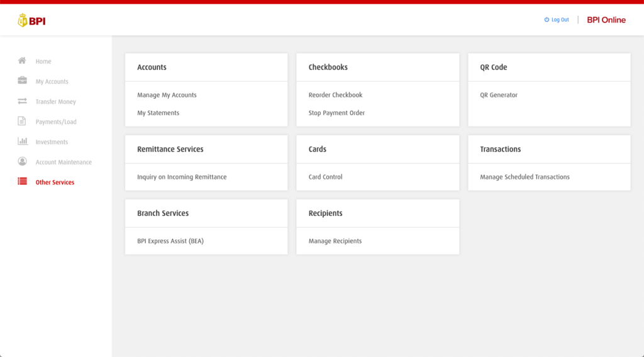Click the Transfer Money arrows icon
The image size is (644, 357).
22,101
